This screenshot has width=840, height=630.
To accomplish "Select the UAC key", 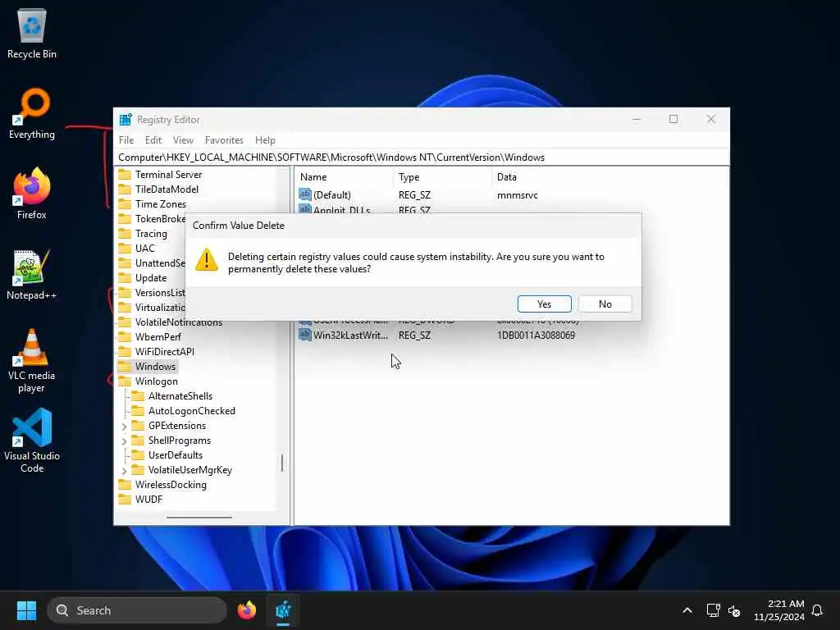I will pyautogui.click(x=144, y=248).
